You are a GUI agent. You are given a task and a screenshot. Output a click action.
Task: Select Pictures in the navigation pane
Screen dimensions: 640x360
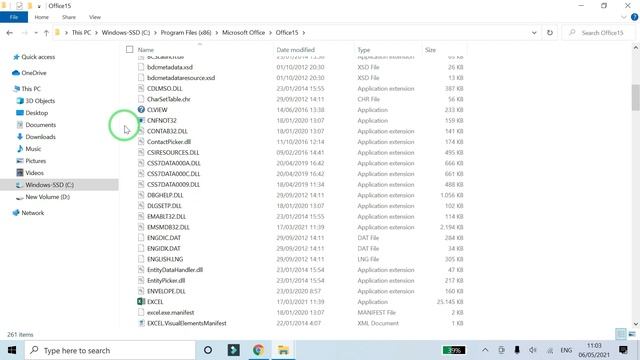point(36,161)
